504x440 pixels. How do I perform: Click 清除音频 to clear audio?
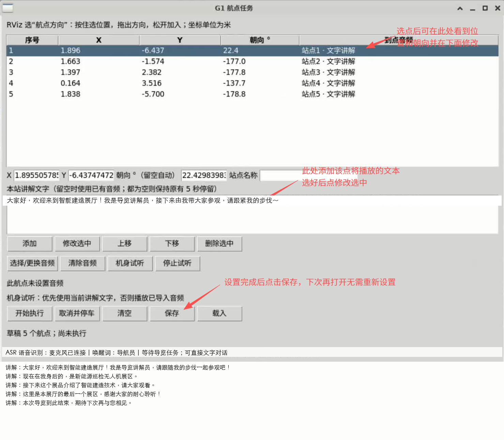(x=82, y=263)
